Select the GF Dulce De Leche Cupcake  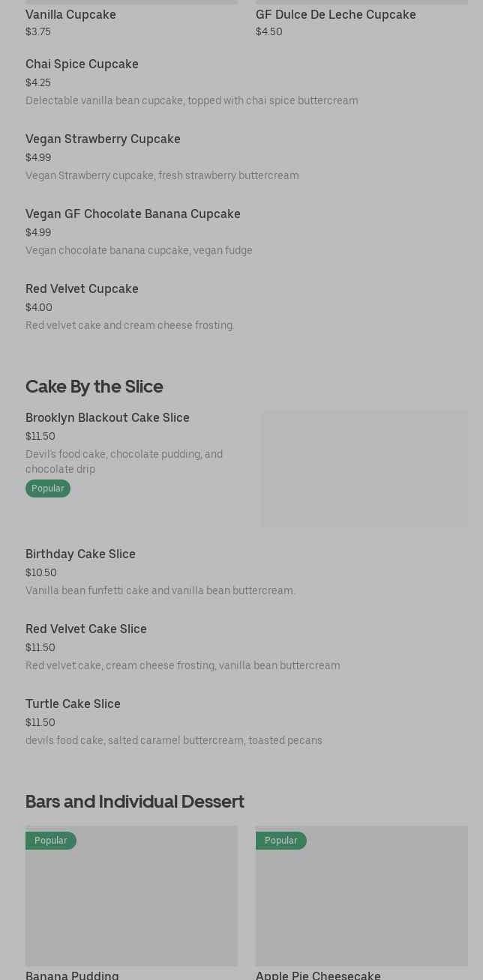coord(335,15)
